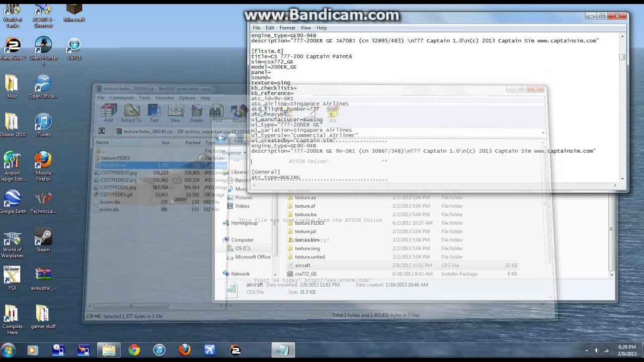The height and width of the screenshot is (362, 644).
Task: Click the volume icon in system tray
Action: [597, 350]
